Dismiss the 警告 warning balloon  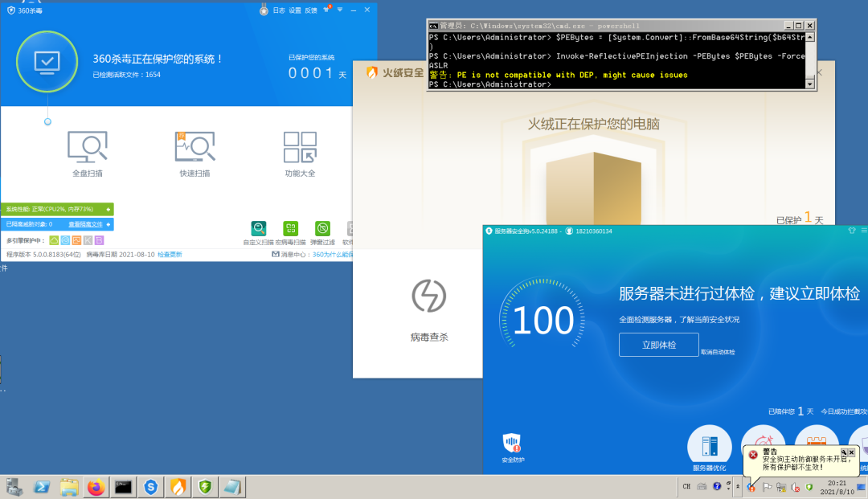(x=851, y=452)
